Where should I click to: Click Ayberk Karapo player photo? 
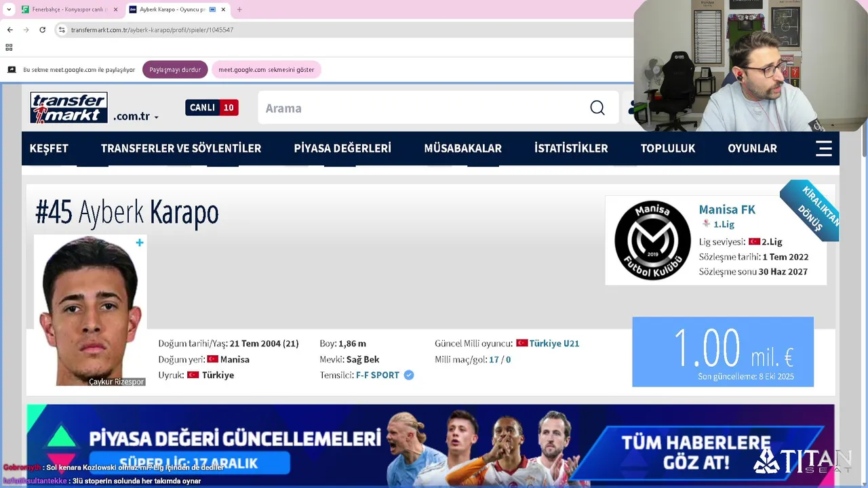(90, 311)
